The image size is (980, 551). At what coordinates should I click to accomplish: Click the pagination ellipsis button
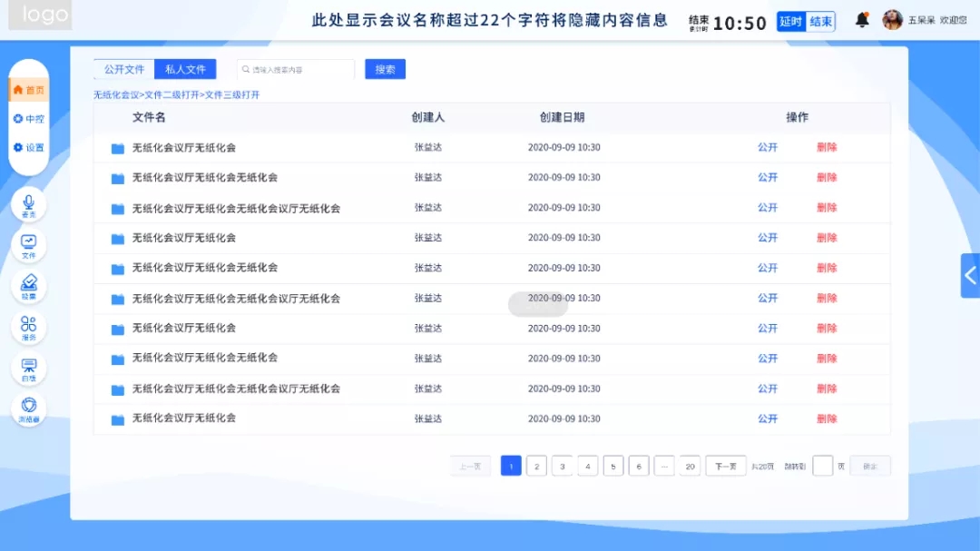click(x=663, y=466)
